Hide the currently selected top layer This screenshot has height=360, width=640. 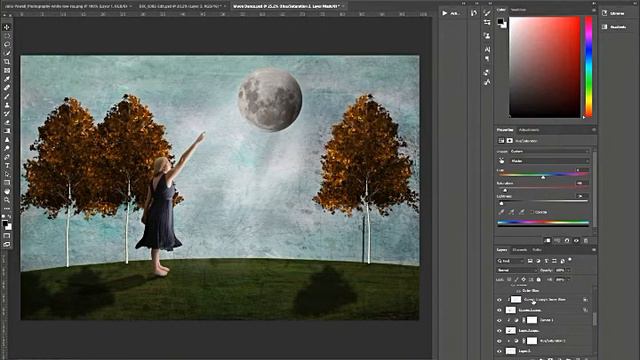pyautogui.click(x=499, y=300)
